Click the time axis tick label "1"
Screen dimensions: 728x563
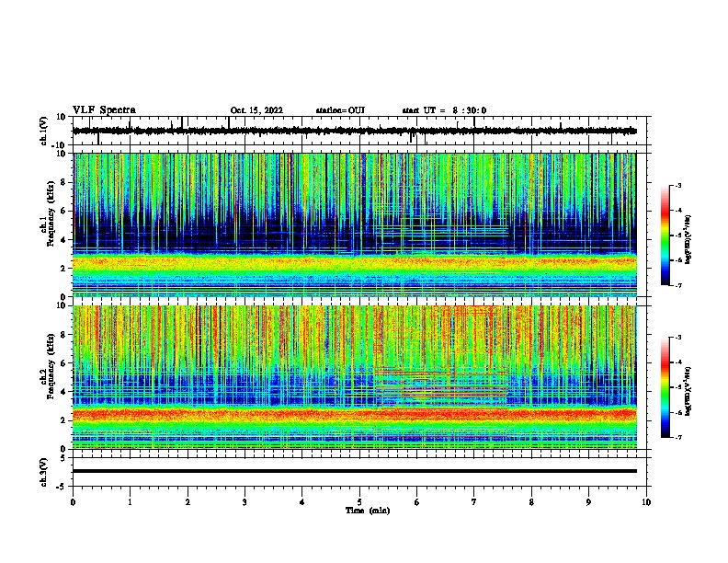(130, 502)
